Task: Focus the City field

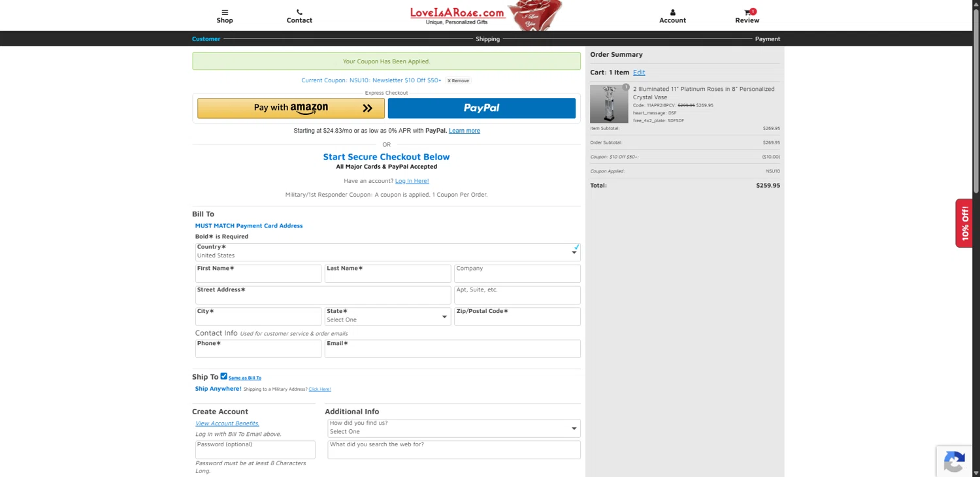Action: [258, 316]
